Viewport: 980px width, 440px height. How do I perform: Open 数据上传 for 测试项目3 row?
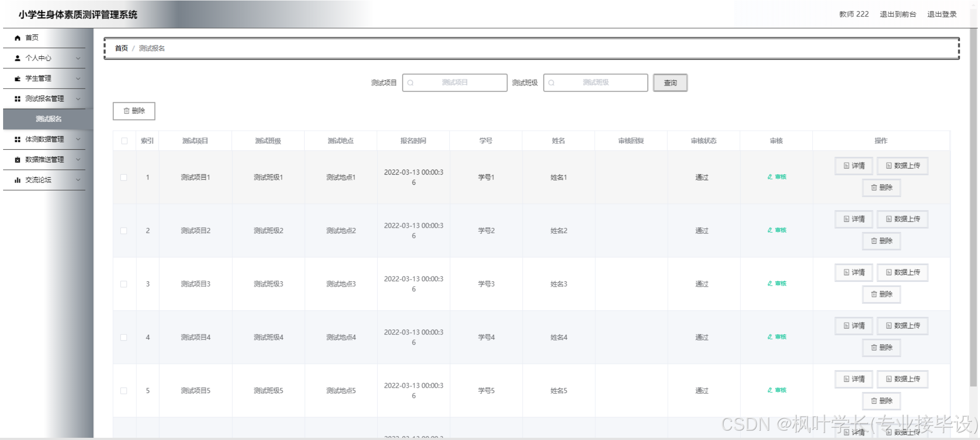click(903, 272)
